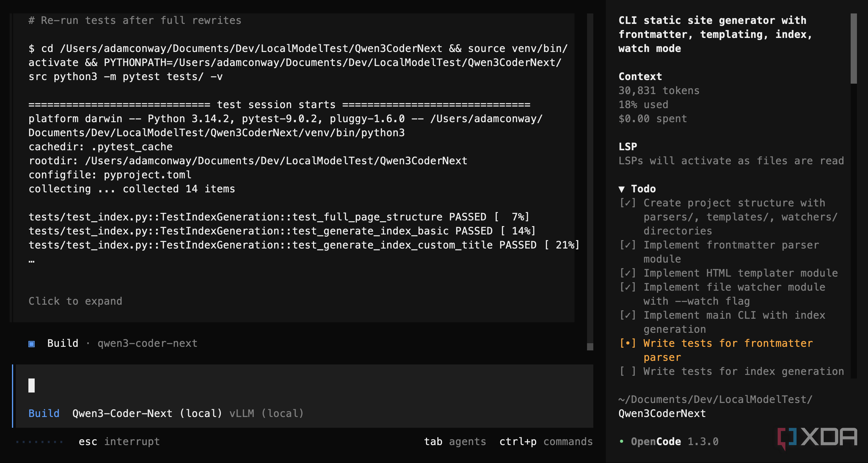Click the prompt input field cursor
Image resolution: width=868 pixels, height=463 pixels.
(x=31, y=386)
